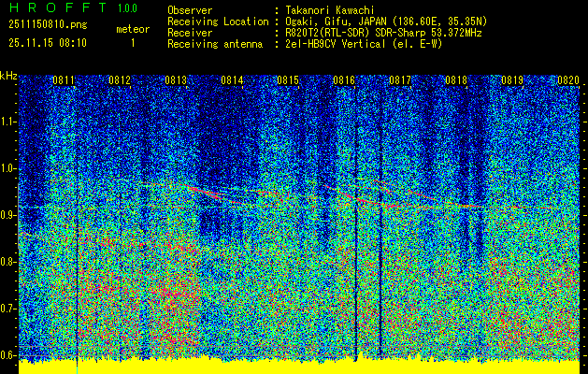Click the 1.1 kHz axis label
The height and width of the screenshot is (374, 588).
pyautogui.click(x=7, y=122)
